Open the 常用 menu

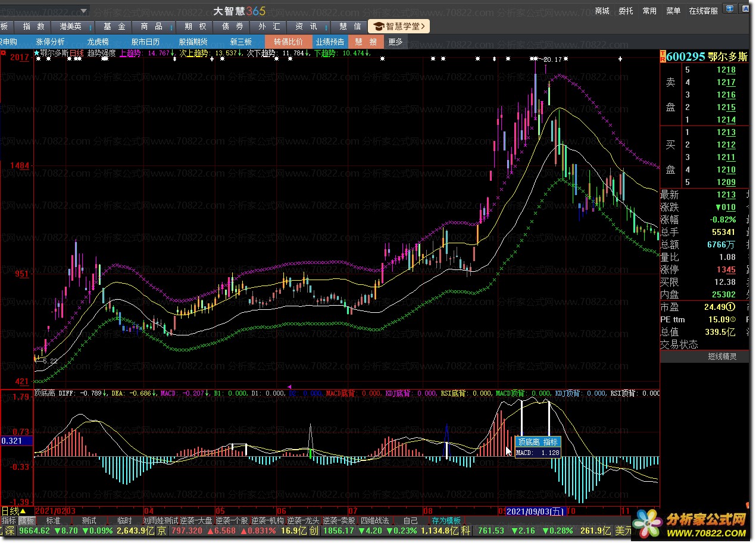[649, 11]
